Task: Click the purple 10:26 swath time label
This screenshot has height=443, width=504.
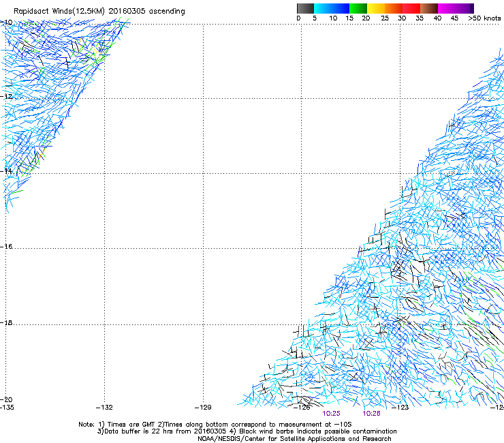Action: pyautogui.click(x=372, y=414)
